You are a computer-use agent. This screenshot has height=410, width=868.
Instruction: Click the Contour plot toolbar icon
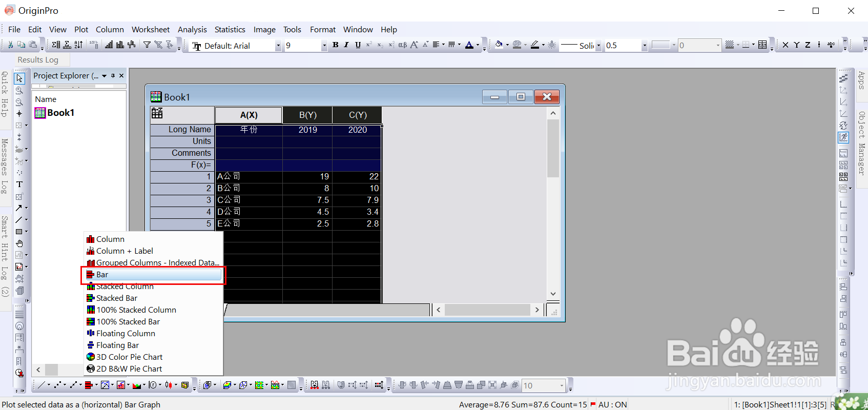pyautogui.click(x=259, y=385)
